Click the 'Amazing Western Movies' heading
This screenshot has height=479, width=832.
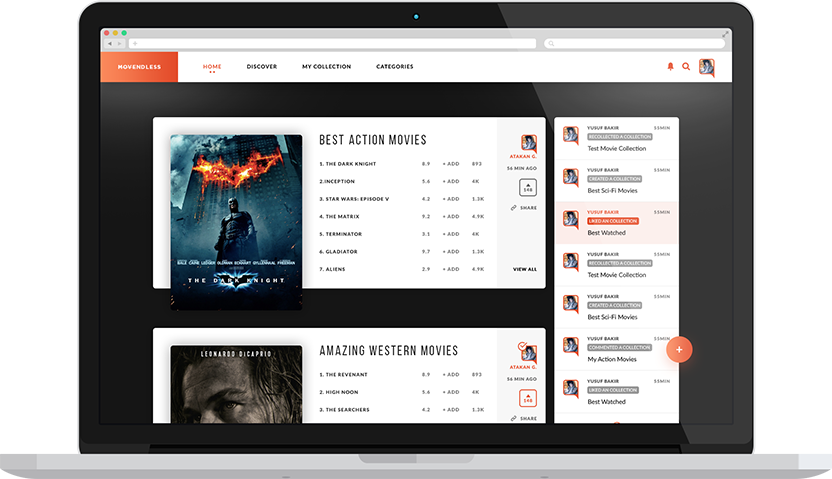tap(388, 350)
